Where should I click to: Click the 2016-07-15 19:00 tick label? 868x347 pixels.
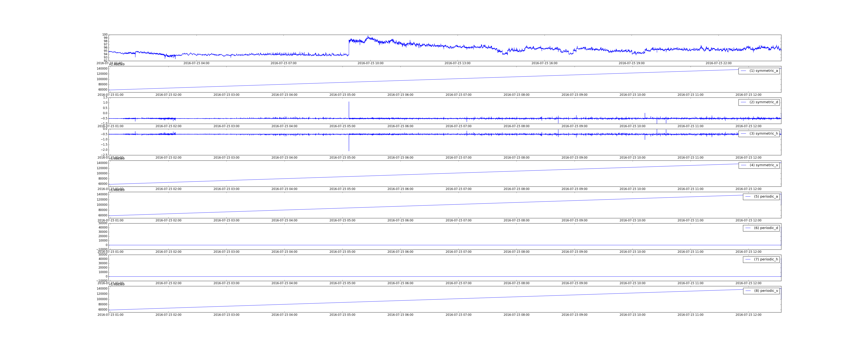[x=631, y=63]
